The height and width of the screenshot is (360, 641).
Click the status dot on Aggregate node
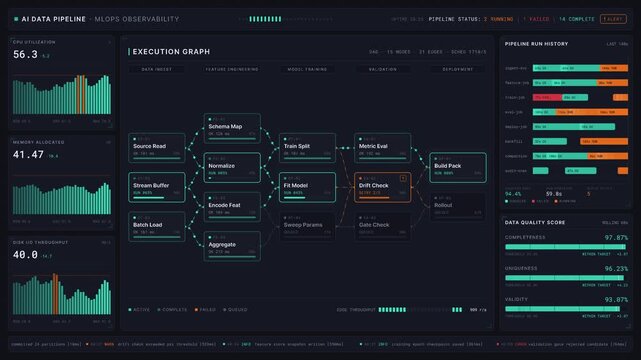pos(210,237)
